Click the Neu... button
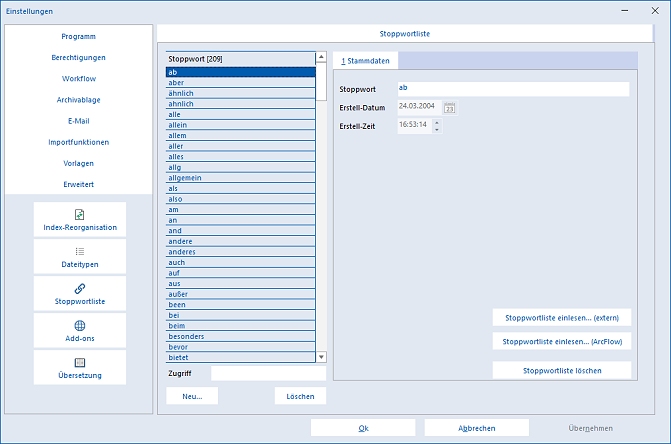671x444 pixels. (192, 396)
